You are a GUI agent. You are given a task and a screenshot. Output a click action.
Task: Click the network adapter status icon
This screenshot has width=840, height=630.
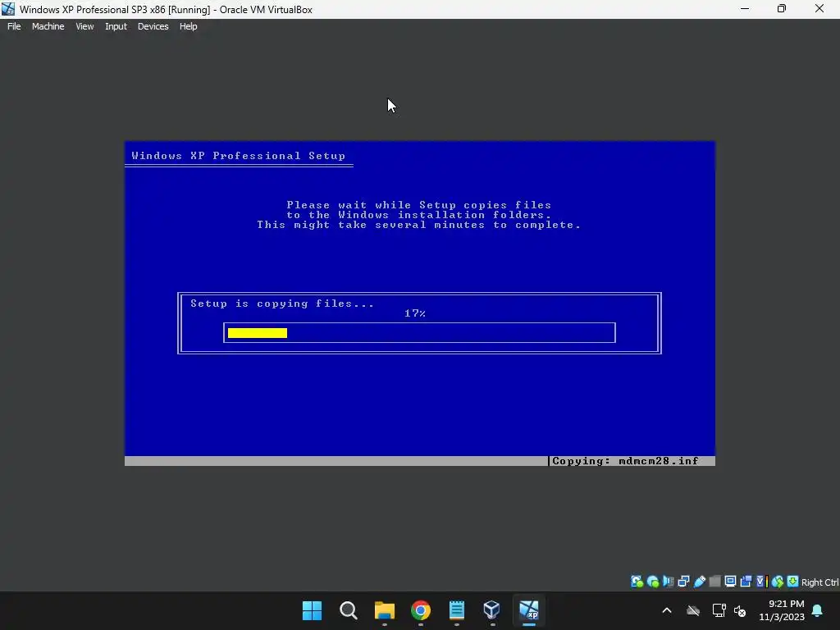(x=683, y=582)
